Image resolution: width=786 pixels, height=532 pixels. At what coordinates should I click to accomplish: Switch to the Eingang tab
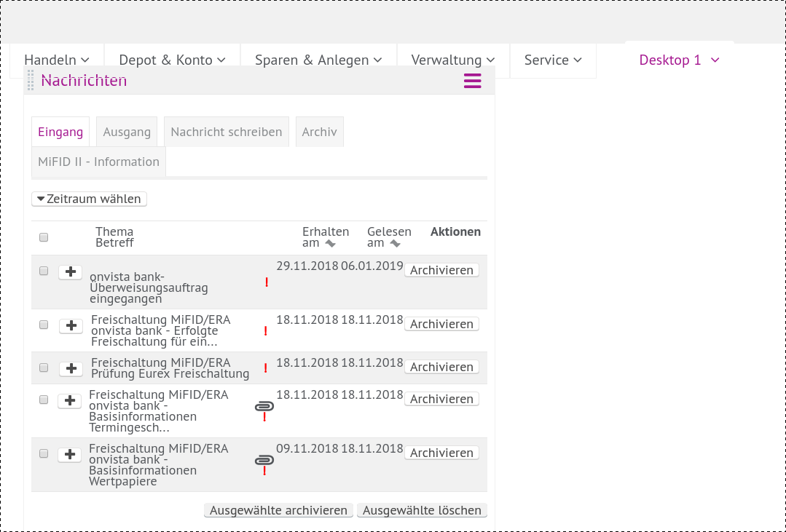(x=60, y=132)
